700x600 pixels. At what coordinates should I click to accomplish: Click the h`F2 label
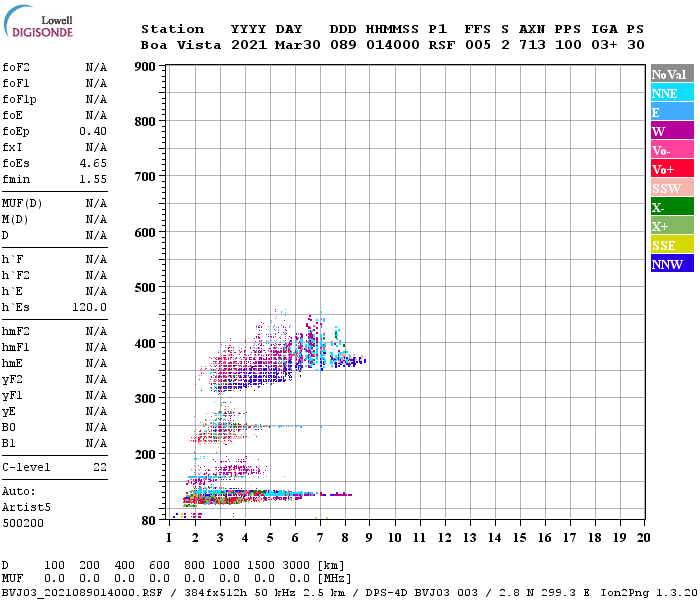click(x=16, y=275)
